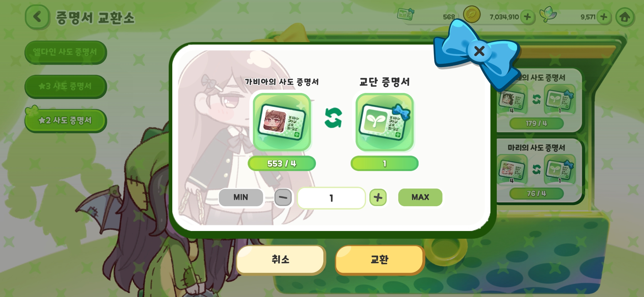Open home with the house icon

pyautogui.click(x=625, y=17)
